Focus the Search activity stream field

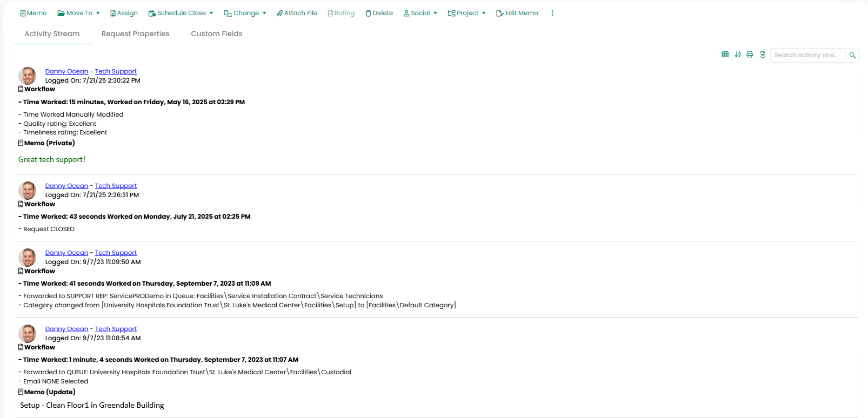click(806, 55)
